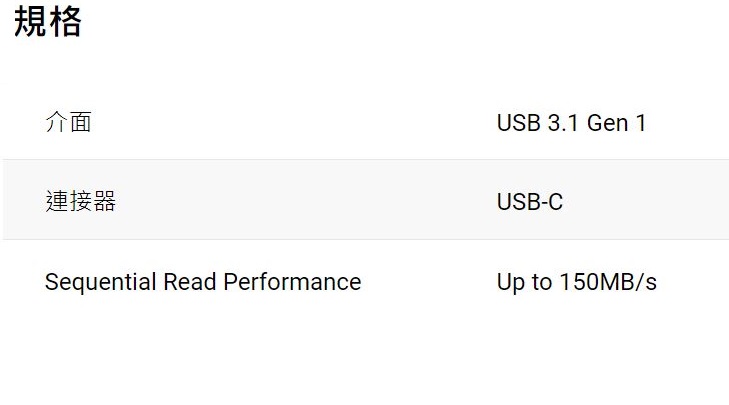This screenshot has height=405, width=729.
Task: Click the 3.1 version number
Action: (x=563, y=123)
